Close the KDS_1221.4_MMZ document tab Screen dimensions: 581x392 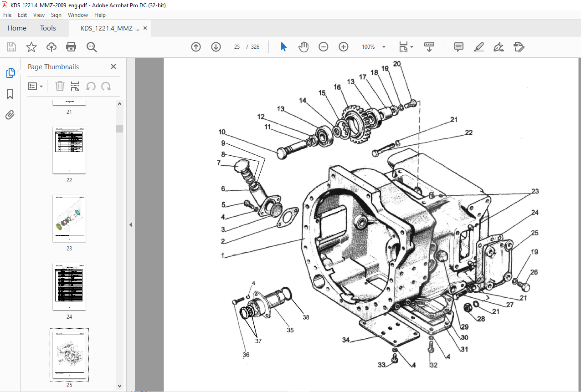point(145,28)
